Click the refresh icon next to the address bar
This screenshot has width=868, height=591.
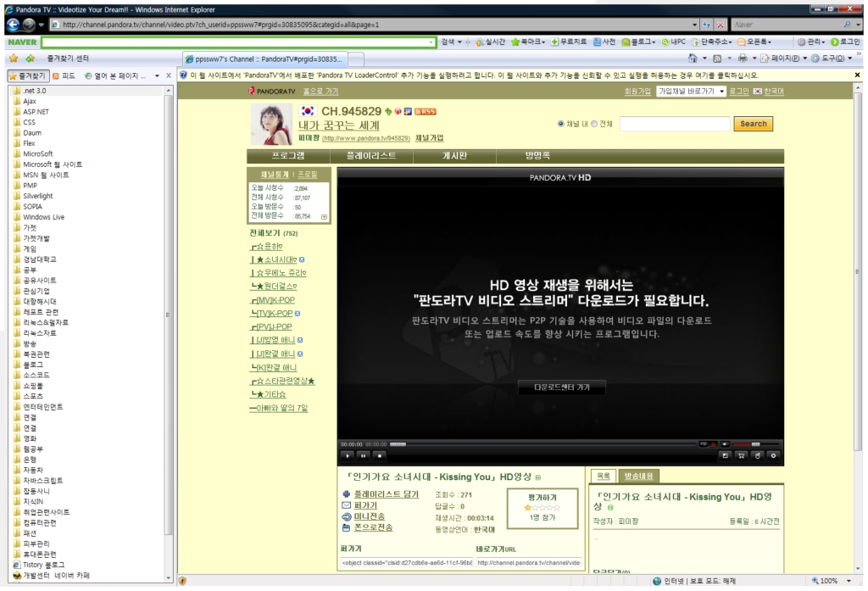707,25
